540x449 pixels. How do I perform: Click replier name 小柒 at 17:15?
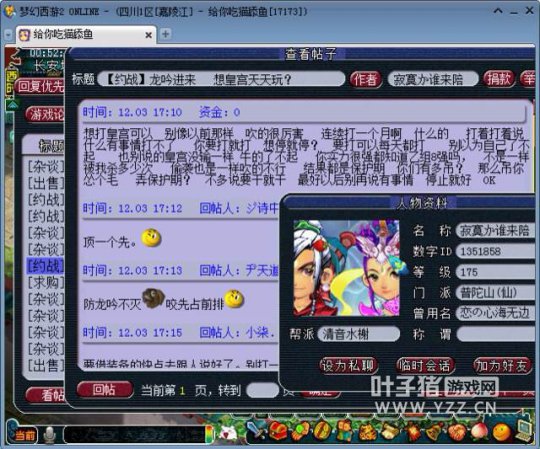pos(260,332)
